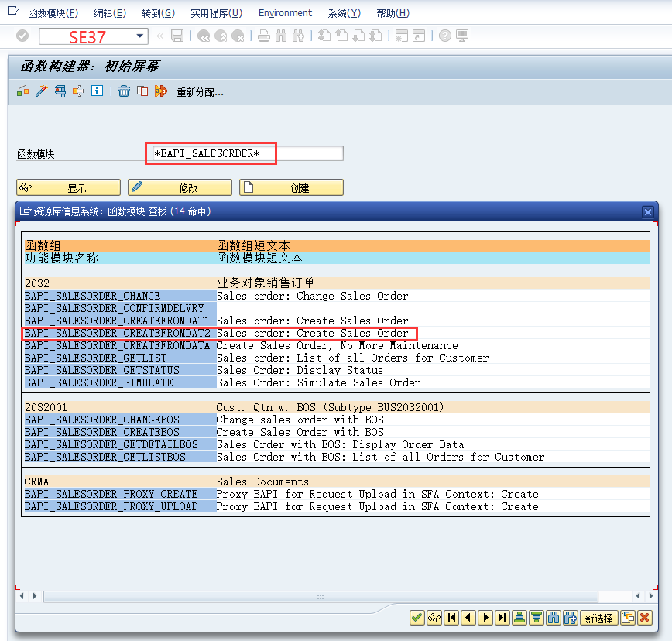Click the Delete trash can icon
Image resolution: width=672 pixels, height=641 pixels.
pos(124,91)
